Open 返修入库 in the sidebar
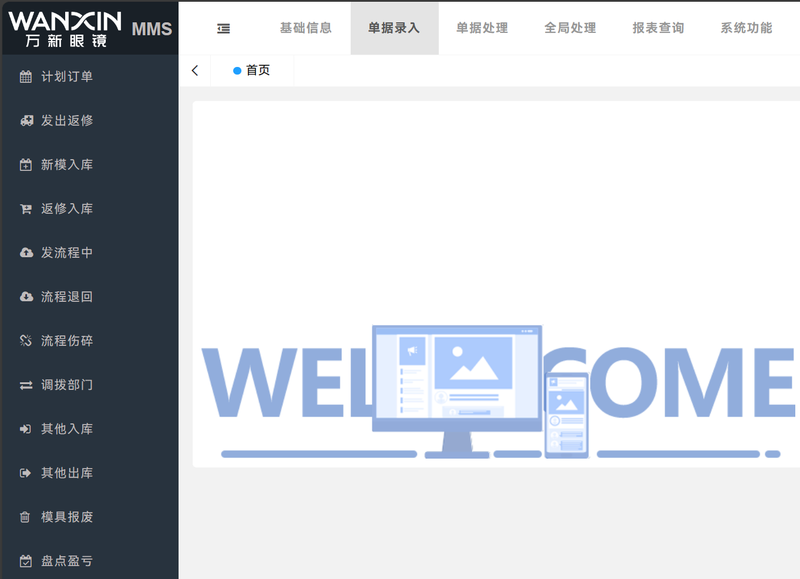 coord(89,209)
